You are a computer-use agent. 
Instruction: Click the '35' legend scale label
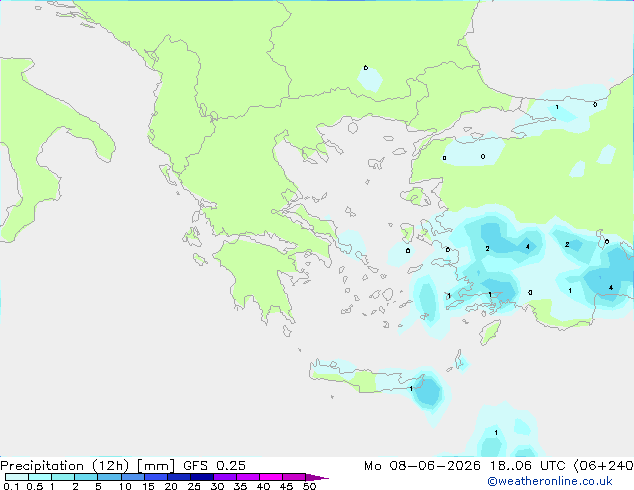coord(240,486)
